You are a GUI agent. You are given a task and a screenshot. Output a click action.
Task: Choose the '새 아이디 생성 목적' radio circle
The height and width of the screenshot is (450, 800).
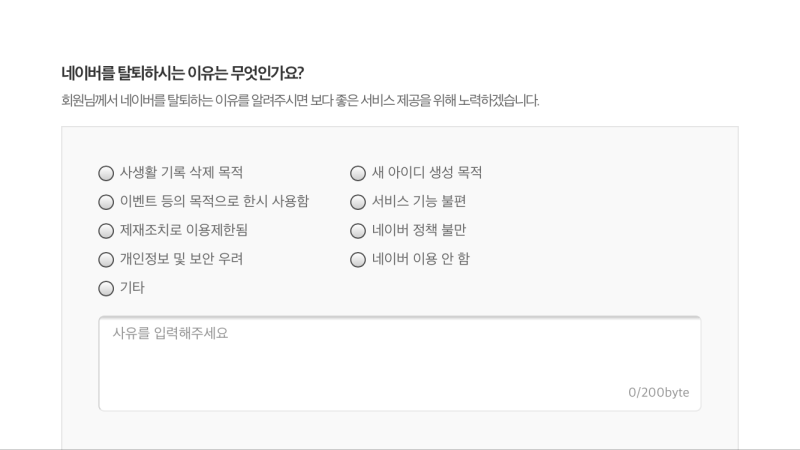pyautogui.click(x=358, y=173)
